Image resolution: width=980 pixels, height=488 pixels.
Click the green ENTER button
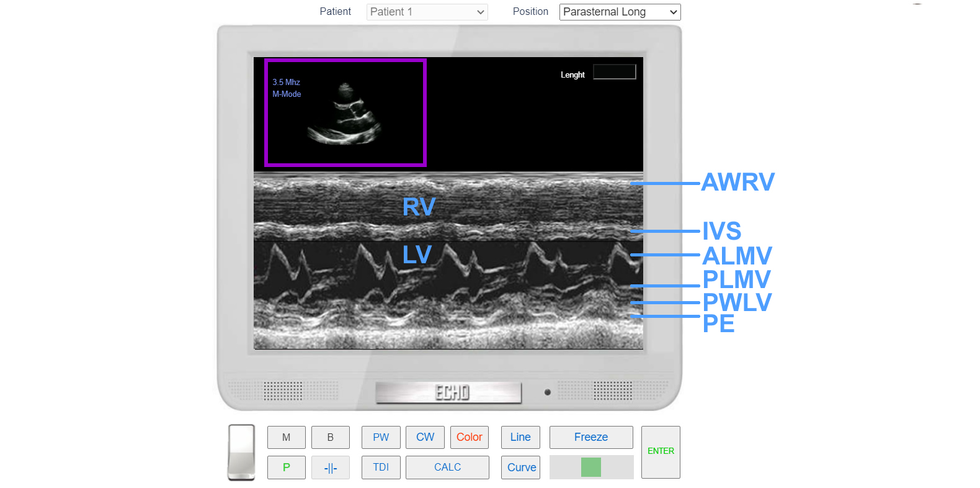click(x=661, y=452)
